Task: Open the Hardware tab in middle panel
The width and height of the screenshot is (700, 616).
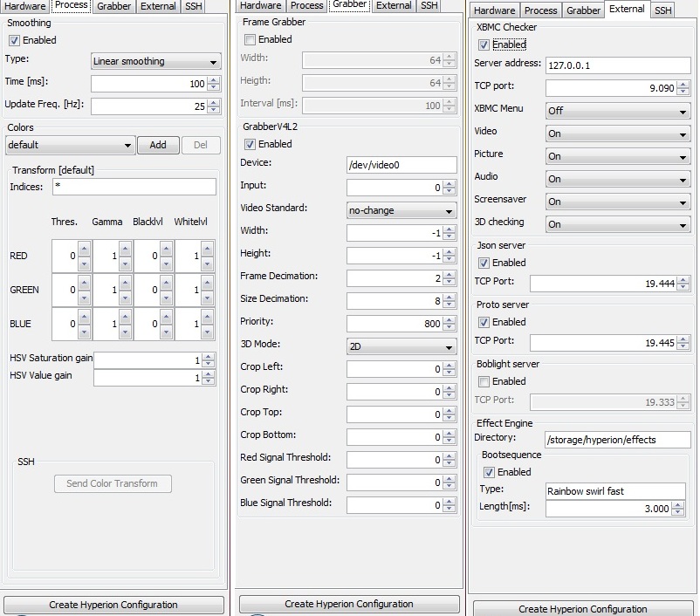Action: point(261,5)
